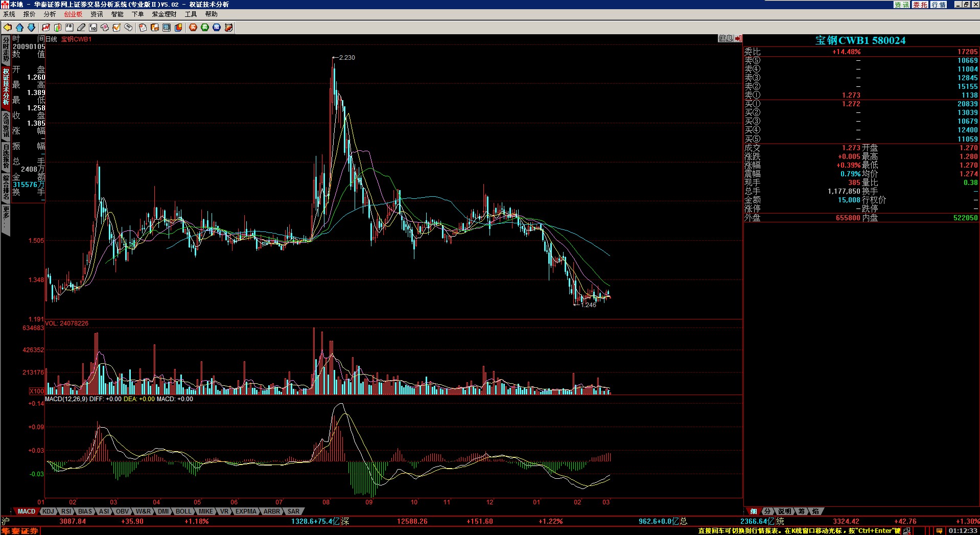Open the 分析 menu
The width and height of the screenshot is (980, 535).
click(x=50, y=14)
